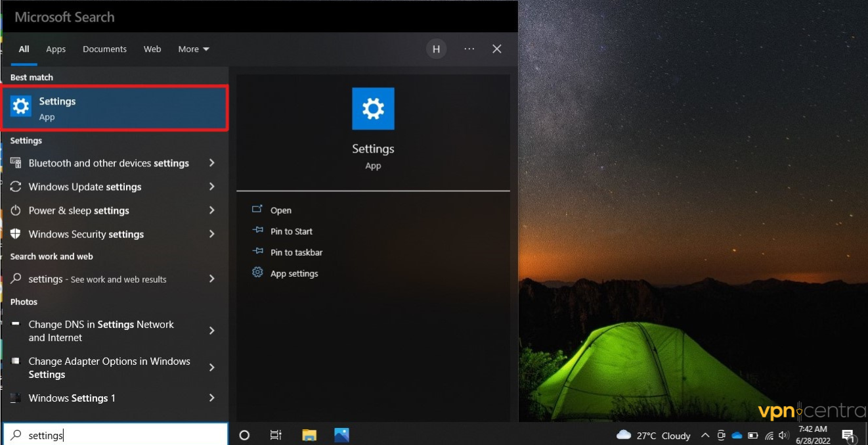Viewport: 868px width, 445px height.
Task: Adjust system volume via the speaker icon
Action: tap(784, 435)
